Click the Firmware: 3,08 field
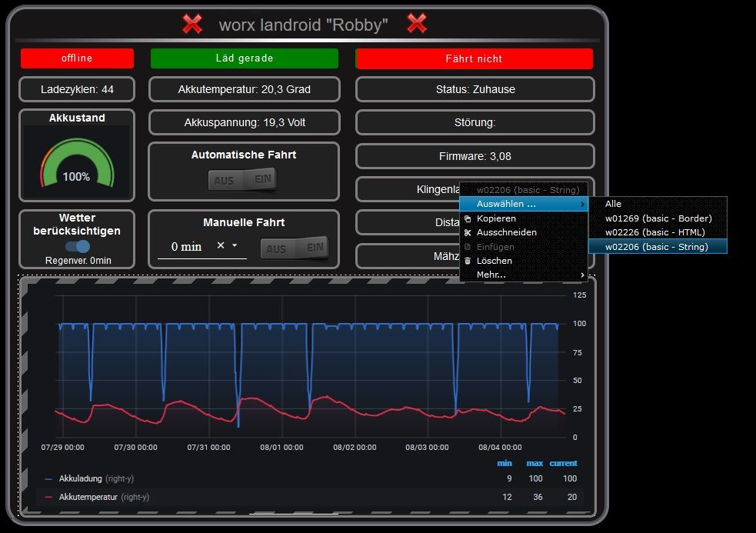This screenshot has width=756, height=533. pyautogui.click(x=475, y=156)
